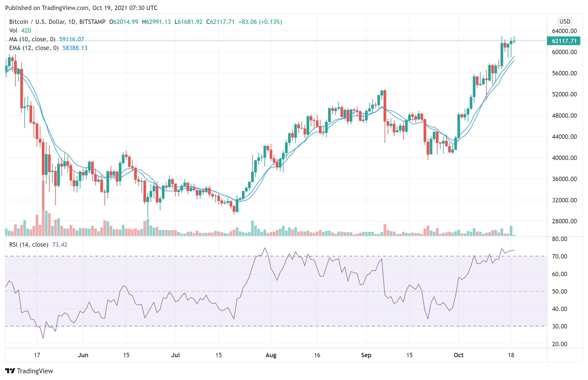Click the EMA value 58388.13

[x=75, y=48]
